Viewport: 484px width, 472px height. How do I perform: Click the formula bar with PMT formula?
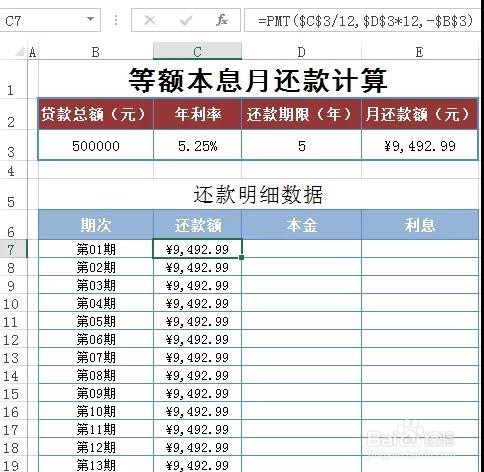[x=364, y=21]
